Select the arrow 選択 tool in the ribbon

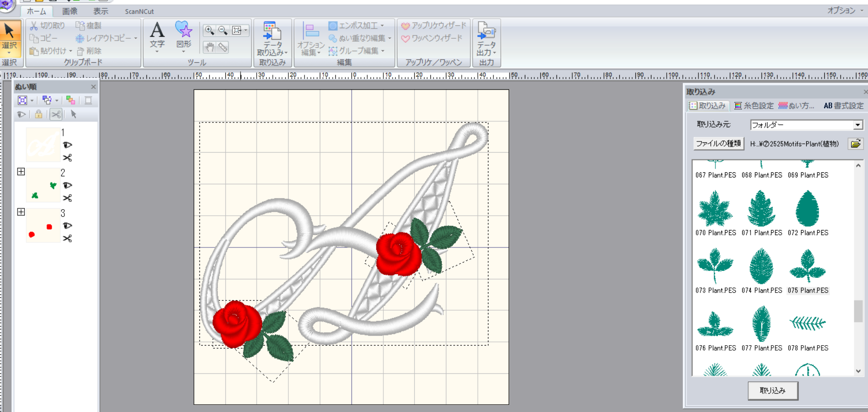pyautogui.click(x=10, y=38)
